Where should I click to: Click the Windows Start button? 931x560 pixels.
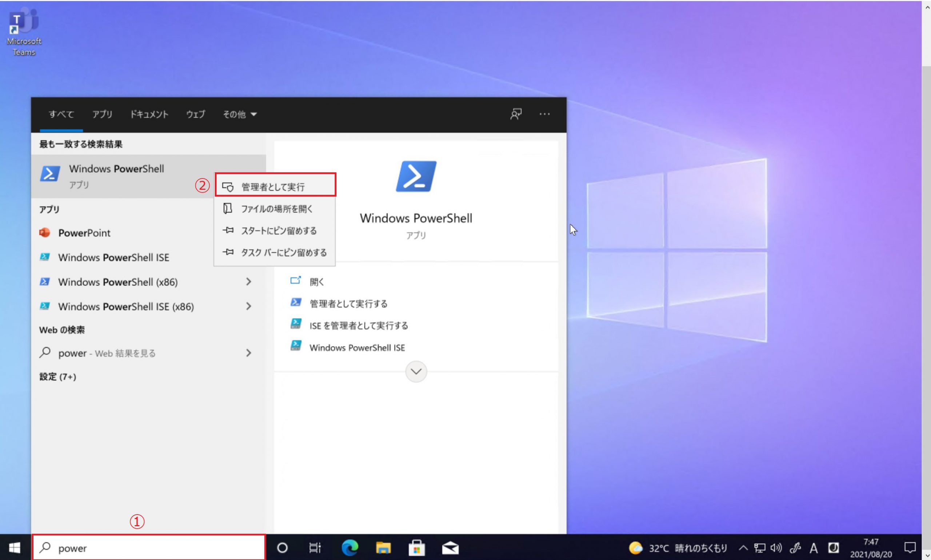point(14,548)
